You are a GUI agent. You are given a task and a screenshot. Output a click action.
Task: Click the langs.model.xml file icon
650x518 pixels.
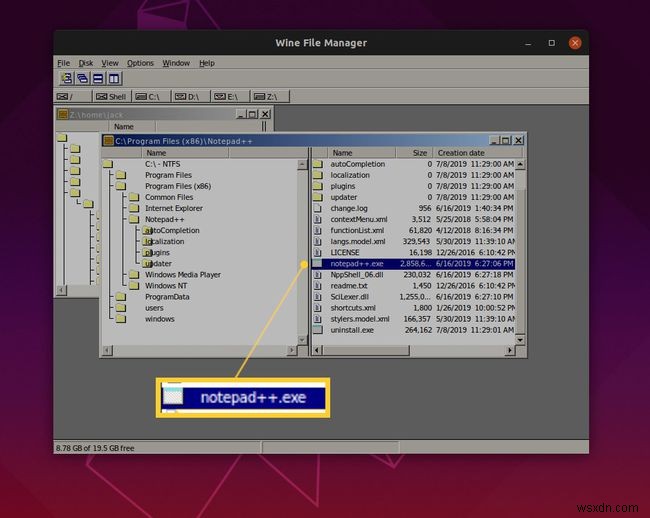pyautogui.click(x=318, y=241)
